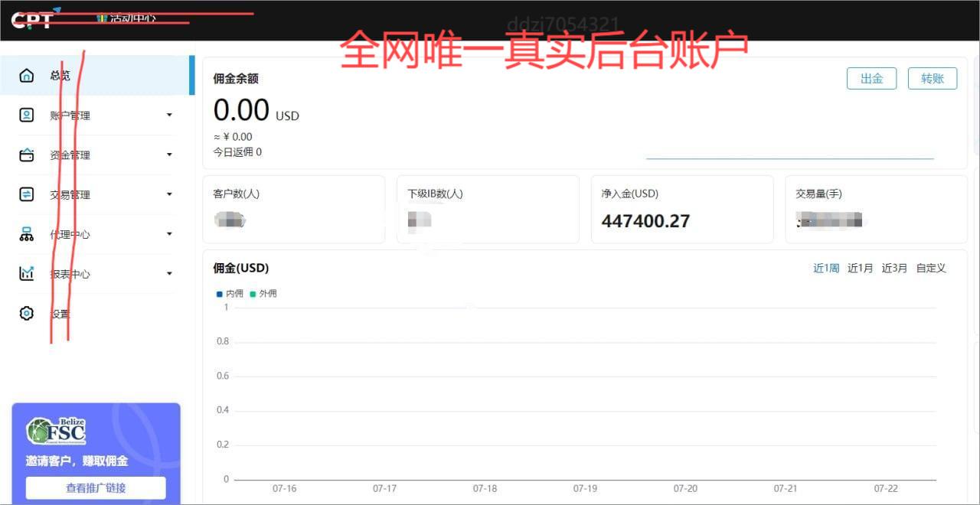Open the 代理中心 menu item

(96, 234)
